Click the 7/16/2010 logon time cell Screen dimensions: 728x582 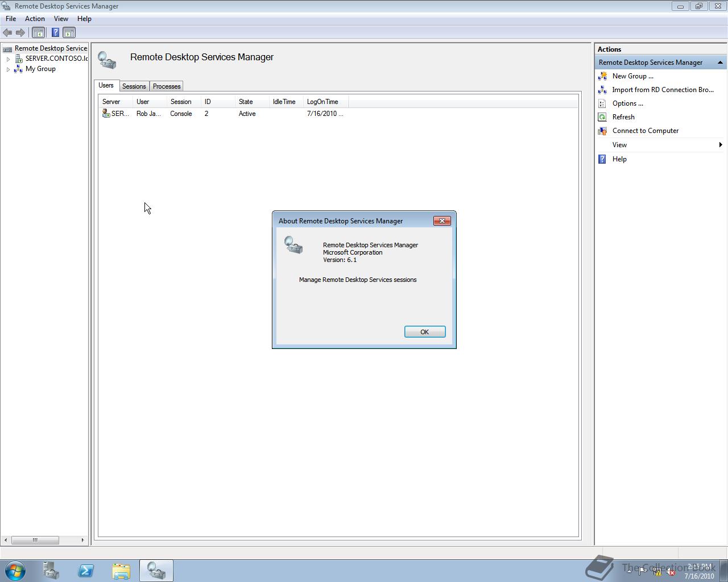[325, 114]
